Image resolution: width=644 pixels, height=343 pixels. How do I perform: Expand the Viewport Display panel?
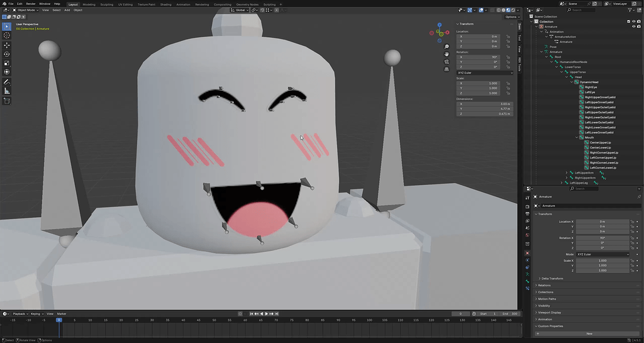[548, 313]
